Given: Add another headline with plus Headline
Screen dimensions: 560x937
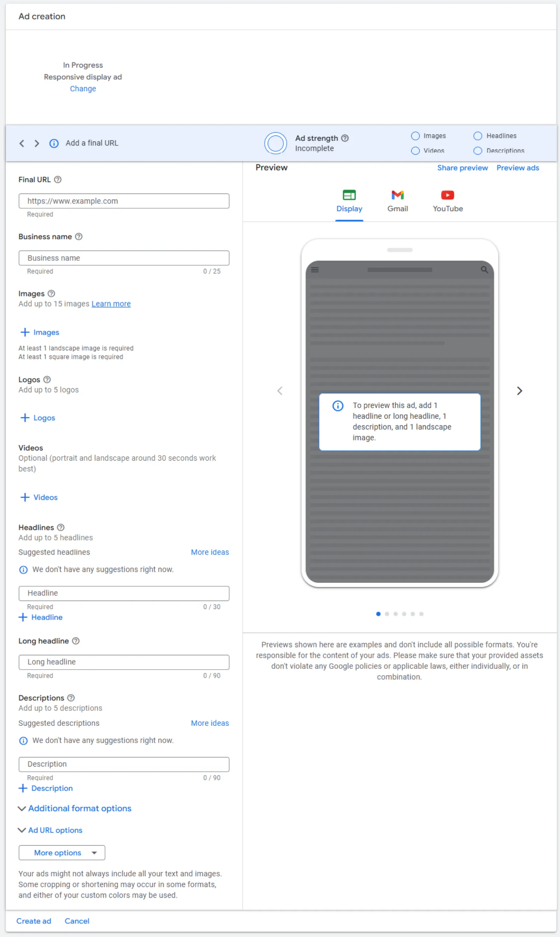Looking at the screenshot, I should point(41,618).
